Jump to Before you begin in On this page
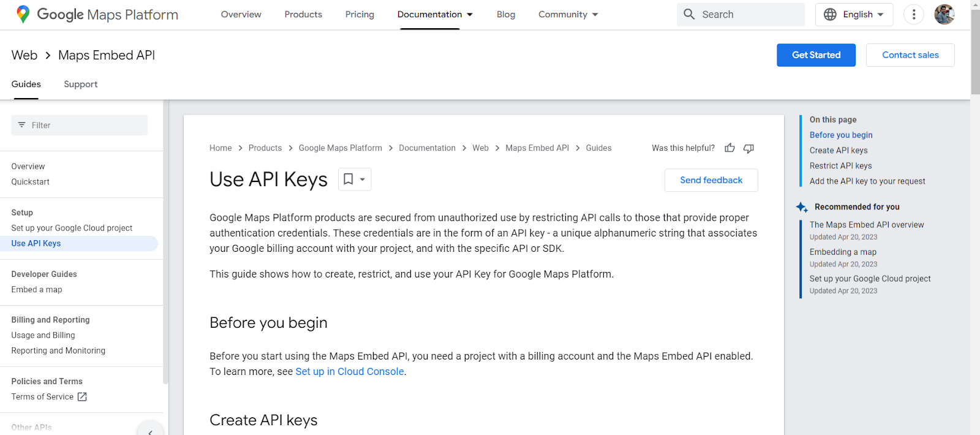980x435 pixels. coord(841,135)
